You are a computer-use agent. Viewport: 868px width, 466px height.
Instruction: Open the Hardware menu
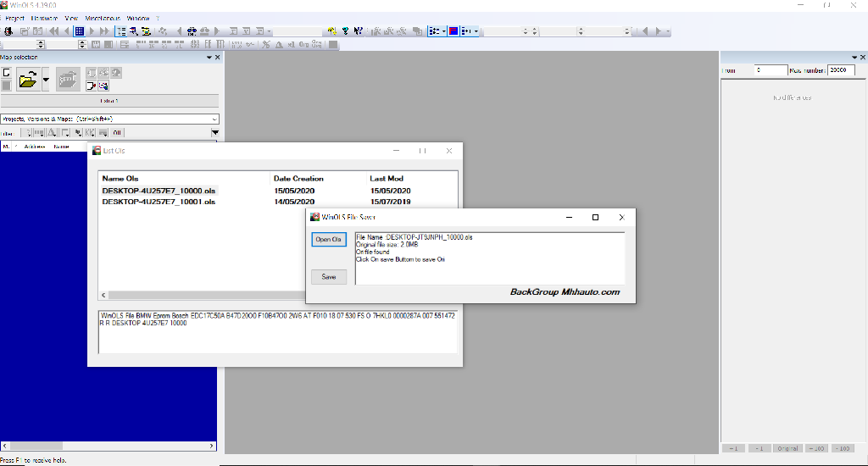coord(44,19)
